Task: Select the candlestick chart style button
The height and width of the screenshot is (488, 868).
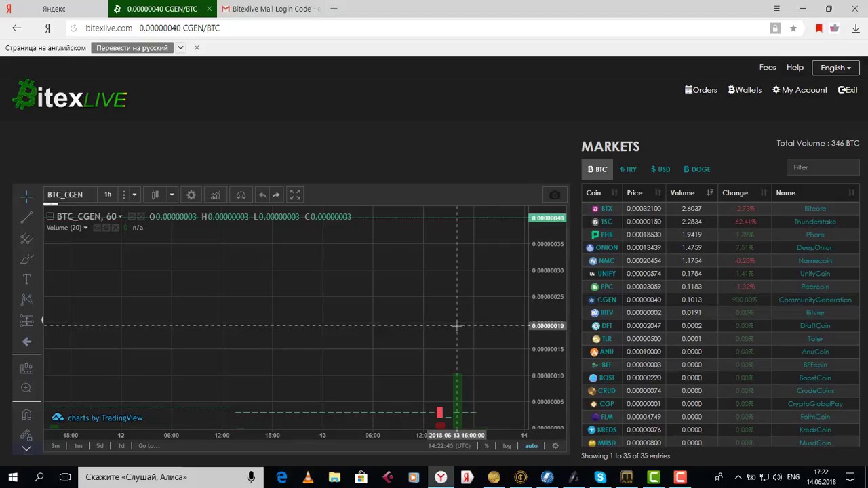Action: coord(155,195)
